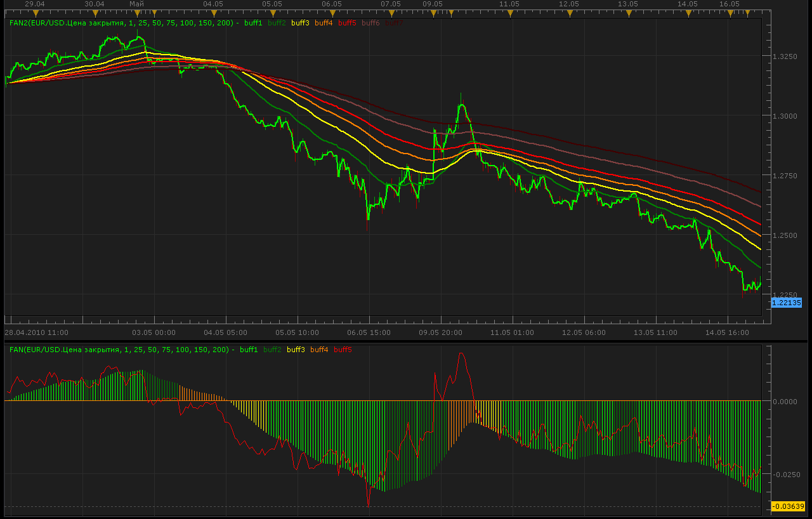Select buff5 legend in lower FAN pane
The height and width of the screenshot is (519, 812).
pos(343,350)
